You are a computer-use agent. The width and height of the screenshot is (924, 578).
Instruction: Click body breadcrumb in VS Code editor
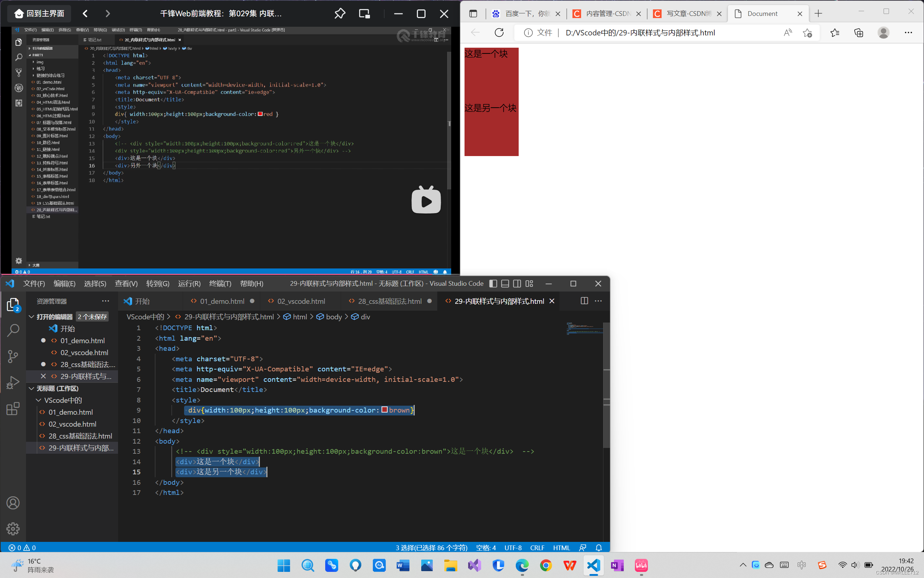(329, 316)
